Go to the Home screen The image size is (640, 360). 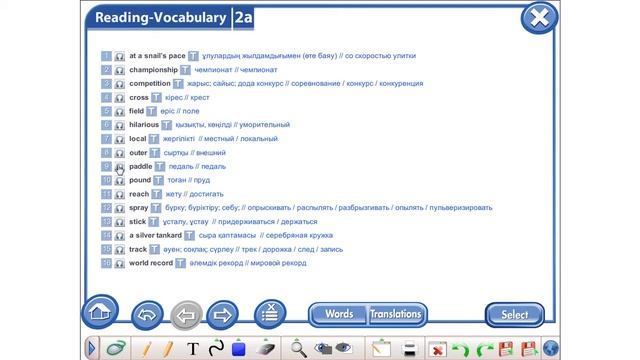100,312
